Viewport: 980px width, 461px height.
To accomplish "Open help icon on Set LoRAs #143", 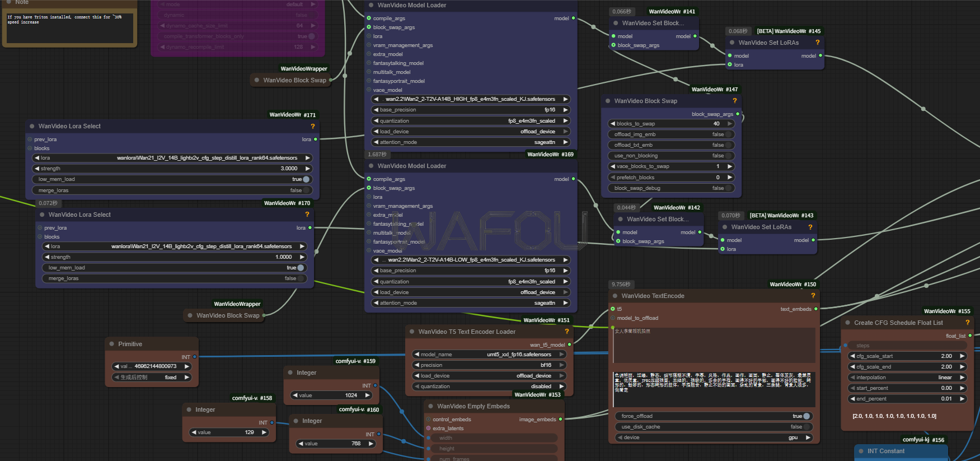I will click(810, 227).
